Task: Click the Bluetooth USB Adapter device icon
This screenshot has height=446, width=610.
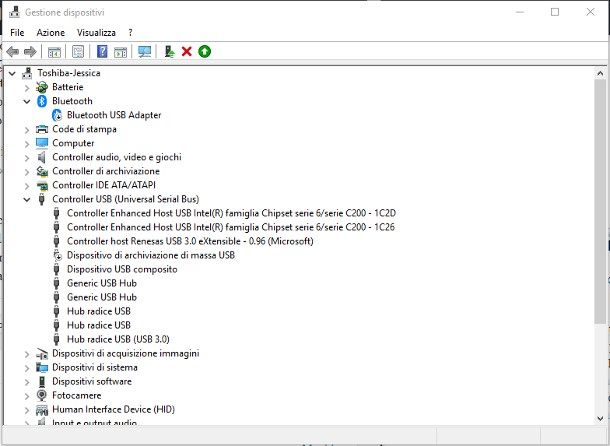Action: click(57, 115)
